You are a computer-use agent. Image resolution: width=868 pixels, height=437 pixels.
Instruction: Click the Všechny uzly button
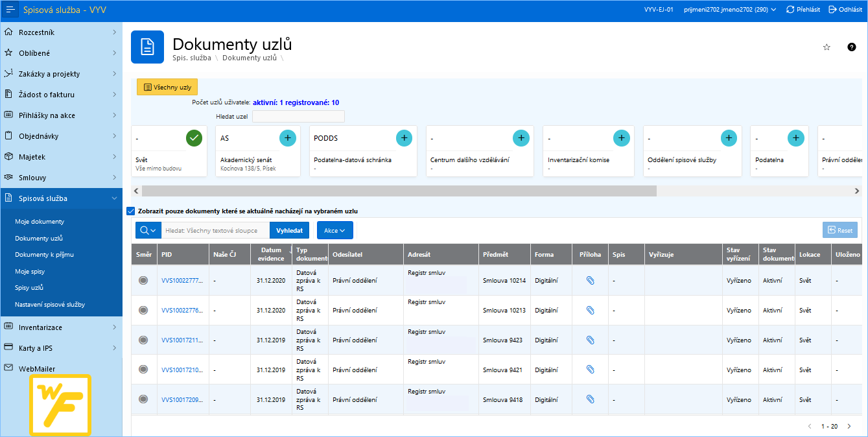167,87
